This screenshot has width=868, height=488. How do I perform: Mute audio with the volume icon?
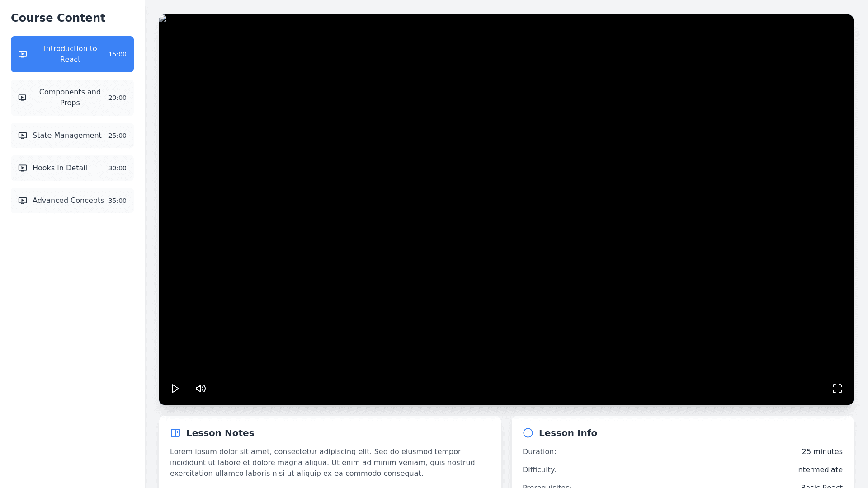[x=201, y=389]
